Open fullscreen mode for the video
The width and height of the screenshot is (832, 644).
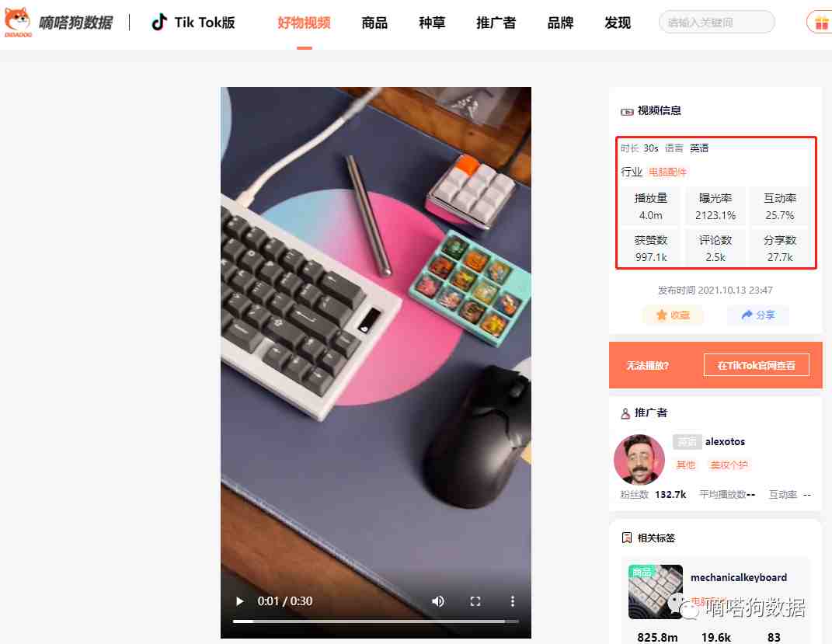(x=475, y=601)
